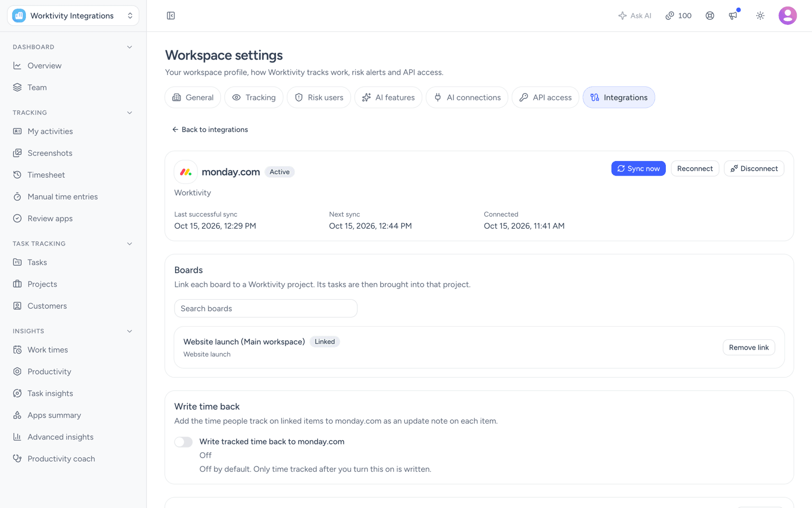Viewport: 812px width, 508px height.
Task: Enable Write tracked time back to monday.com
Action: (x=183, y=442)
